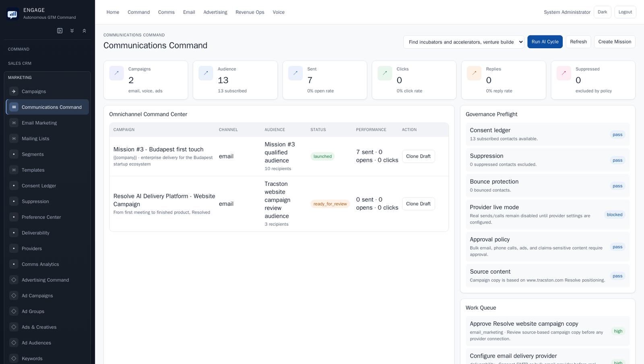
Task: Open Campaigns in the sidebar
Action: coord(47,91)
